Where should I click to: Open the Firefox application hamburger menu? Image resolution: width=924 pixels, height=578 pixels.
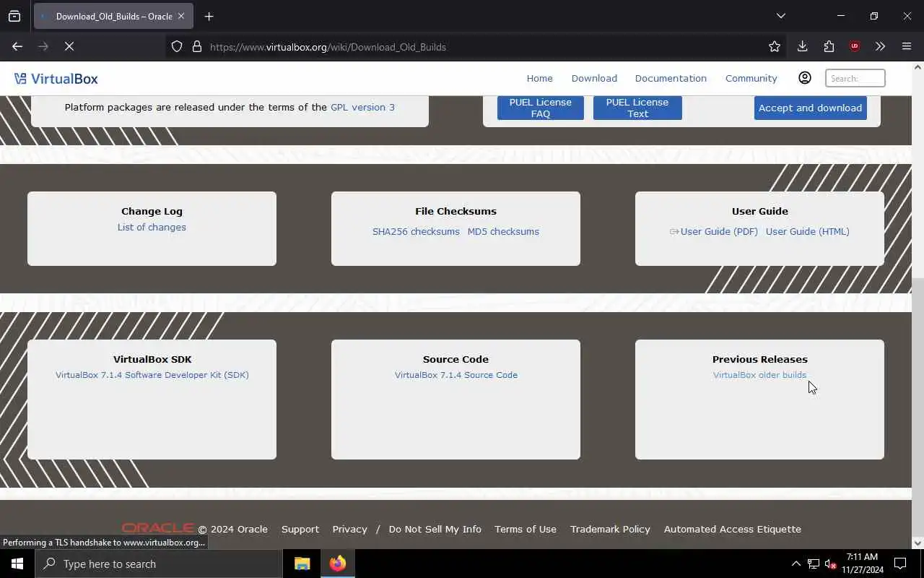pos(907,46)
